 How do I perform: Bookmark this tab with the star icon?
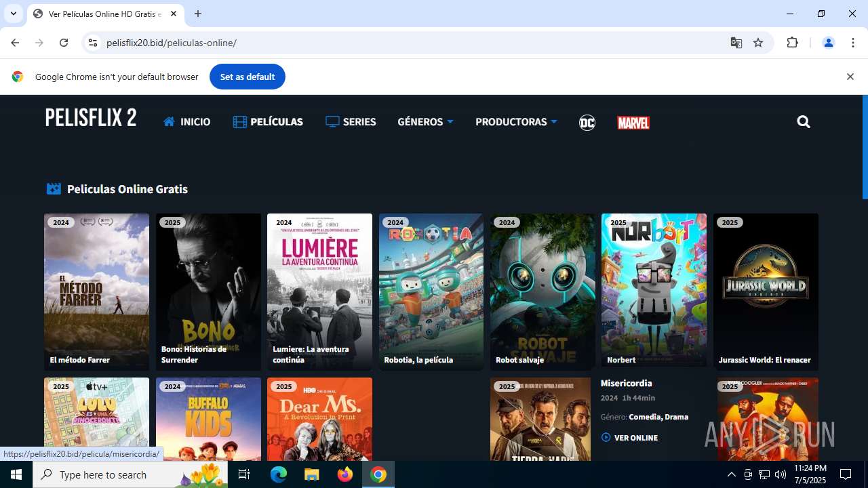[x=758, y=43]
